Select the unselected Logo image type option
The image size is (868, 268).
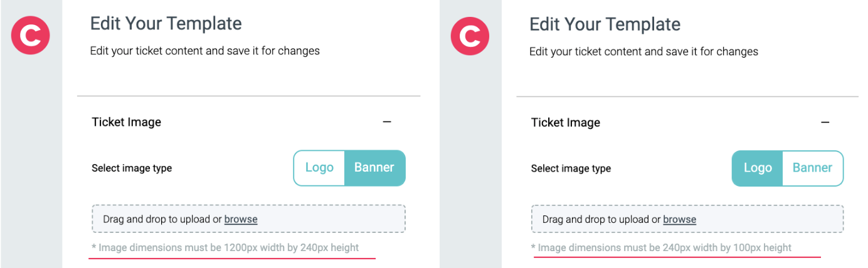319,168
